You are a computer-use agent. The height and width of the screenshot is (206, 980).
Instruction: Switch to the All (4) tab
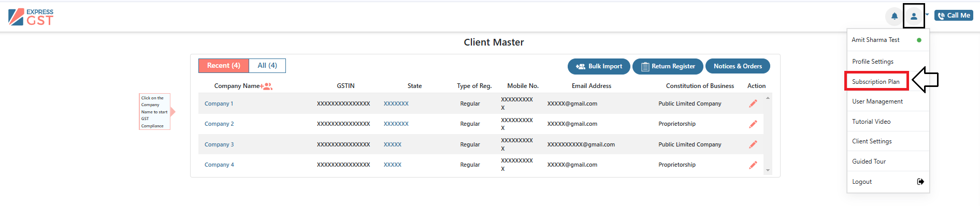pos(267,66)
